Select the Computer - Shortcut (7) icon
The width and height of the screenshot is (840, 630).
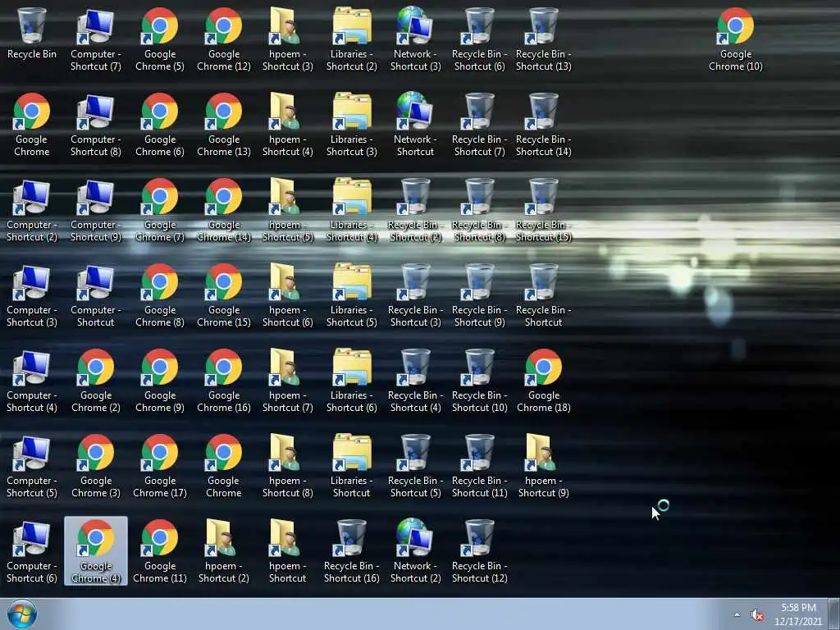tap(95, 39)
